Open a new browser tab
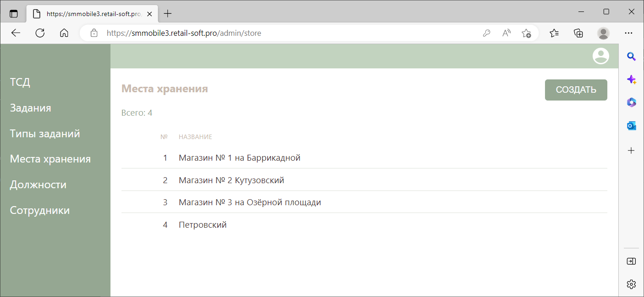The image size is (644, 297). tap(168, 14)
